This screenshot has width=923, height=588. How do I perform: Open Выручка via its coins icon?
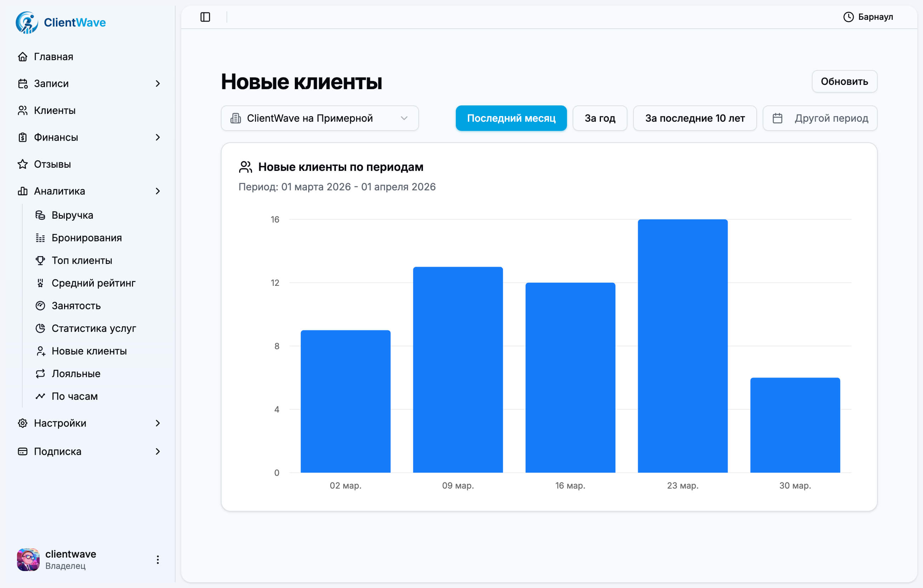coord(40,215)
